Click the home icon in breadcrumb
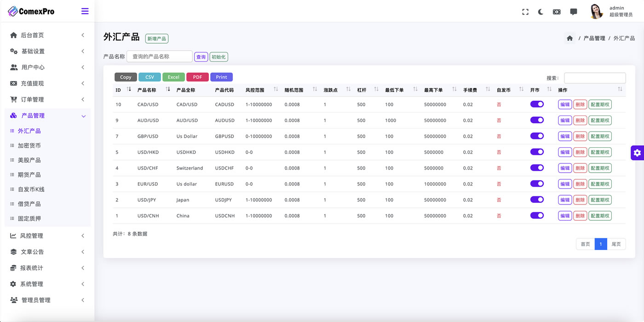Screen dimensions: 644x322 [x=570, y=38]
